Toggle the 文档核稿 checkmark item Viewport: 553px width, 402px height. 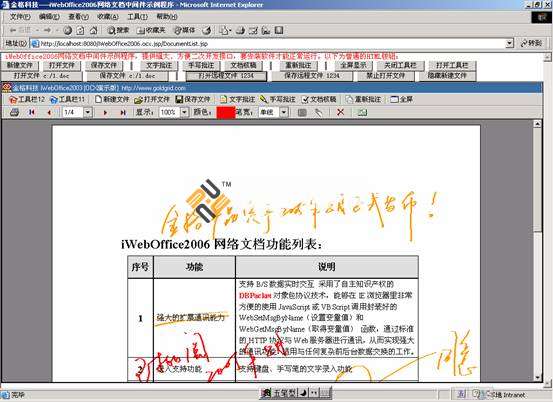pyautogui.click(x=319, y=99)
